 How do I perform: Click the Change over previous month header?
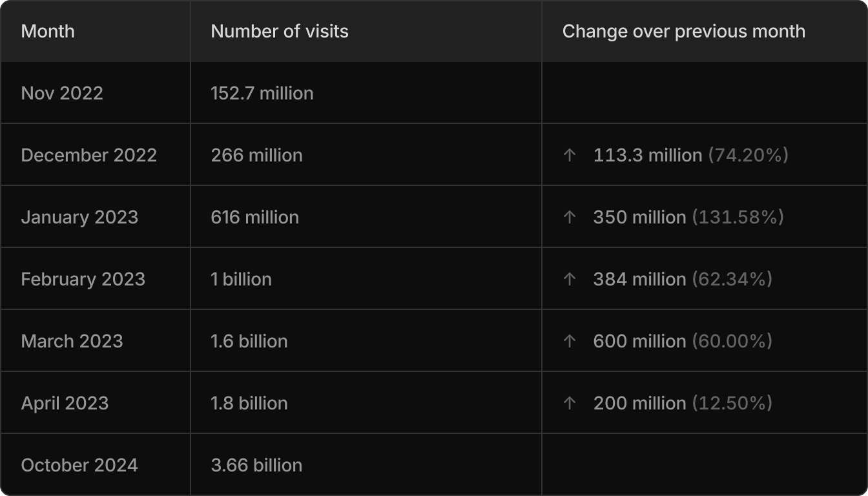(x=684, y=31)
